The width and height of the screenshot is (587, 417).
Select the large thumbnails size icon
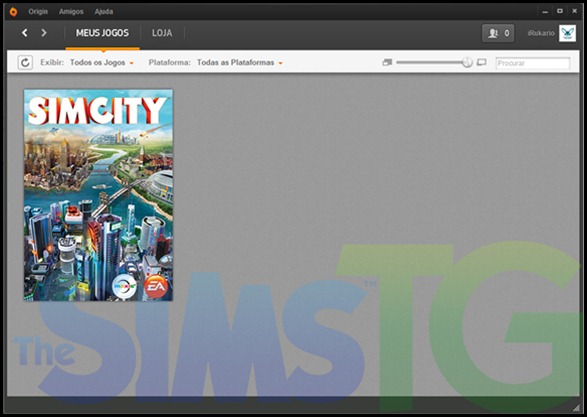point(481,62)
